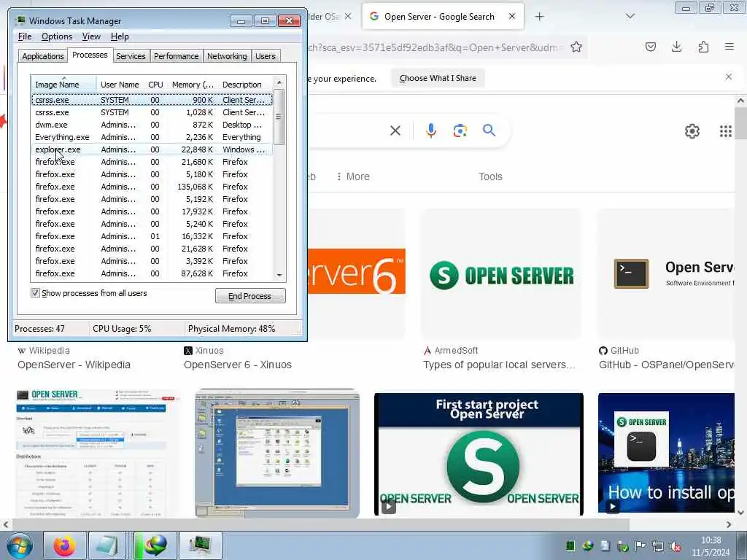Click the green CPU meter tray icon
This screenshot has width=747, height=560.
point(570,545)
